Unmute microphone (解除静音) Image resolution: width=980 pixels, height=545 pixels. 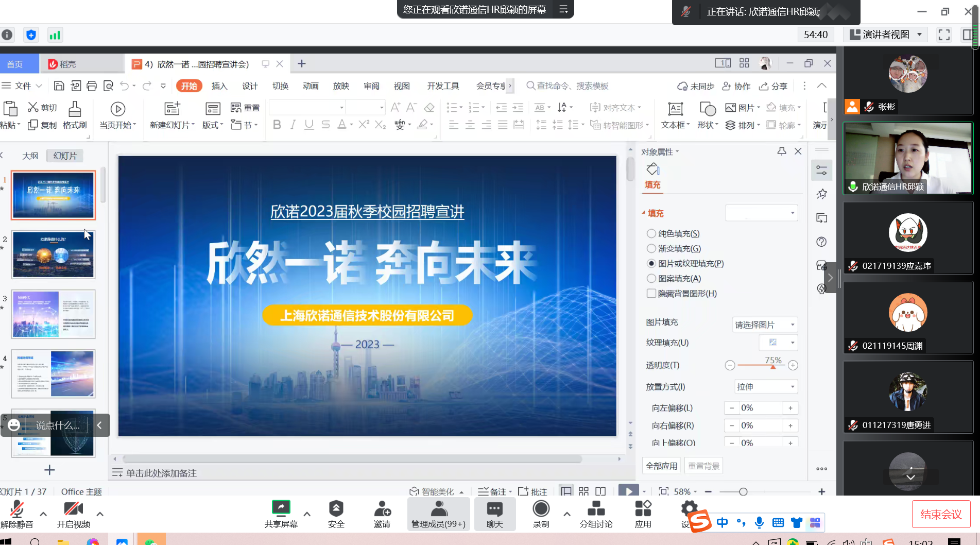click(17, 514)
